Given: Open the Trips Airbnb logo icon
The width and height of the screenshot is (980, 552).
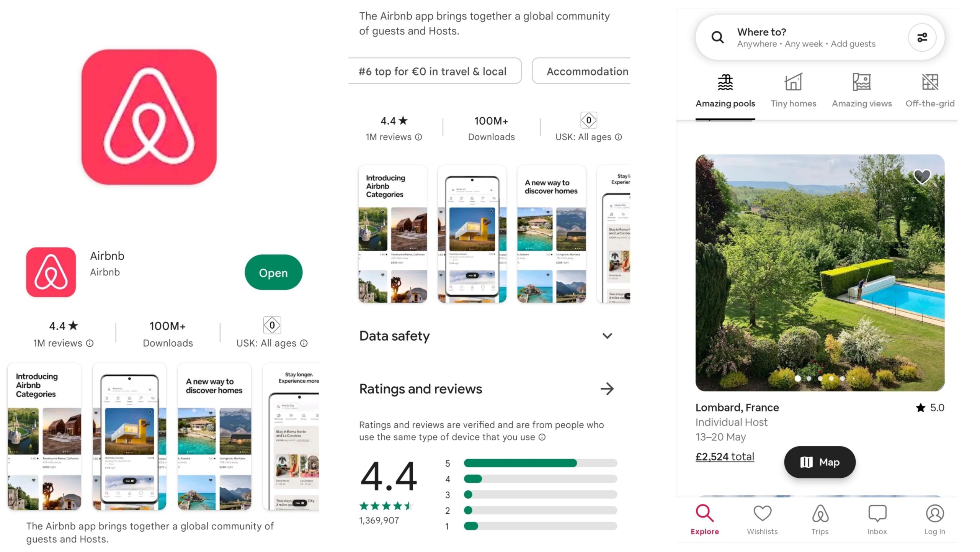Looking at the screenshot, I should coord(820,513).
